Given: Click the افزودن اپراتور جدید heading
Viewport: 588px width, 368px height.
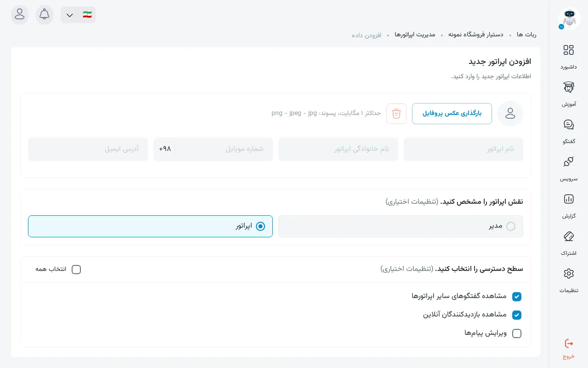Looking at the screenshot, I should [500, 61].
